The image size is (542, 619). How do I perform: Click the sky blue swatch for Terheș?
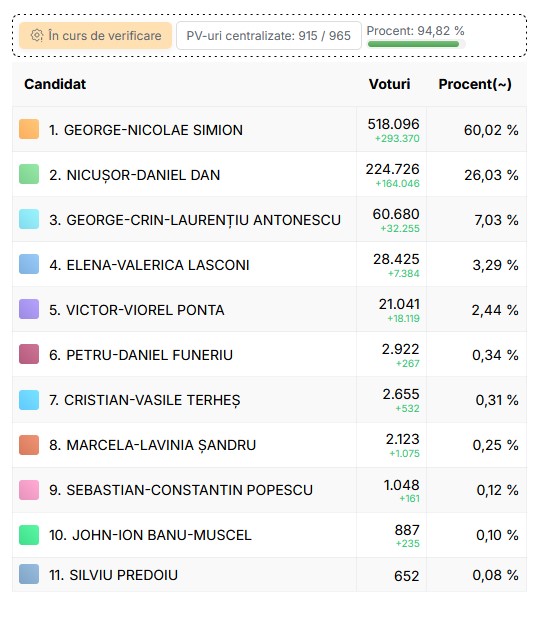point(29,400)
